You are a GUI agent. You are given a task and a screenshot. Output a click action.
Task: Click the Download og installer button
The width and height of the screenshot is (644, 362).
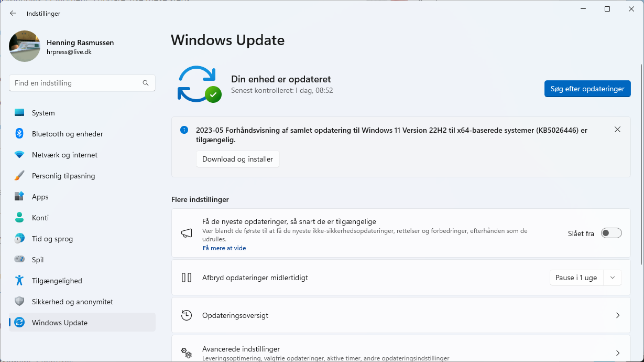click(x=237, y=159)
